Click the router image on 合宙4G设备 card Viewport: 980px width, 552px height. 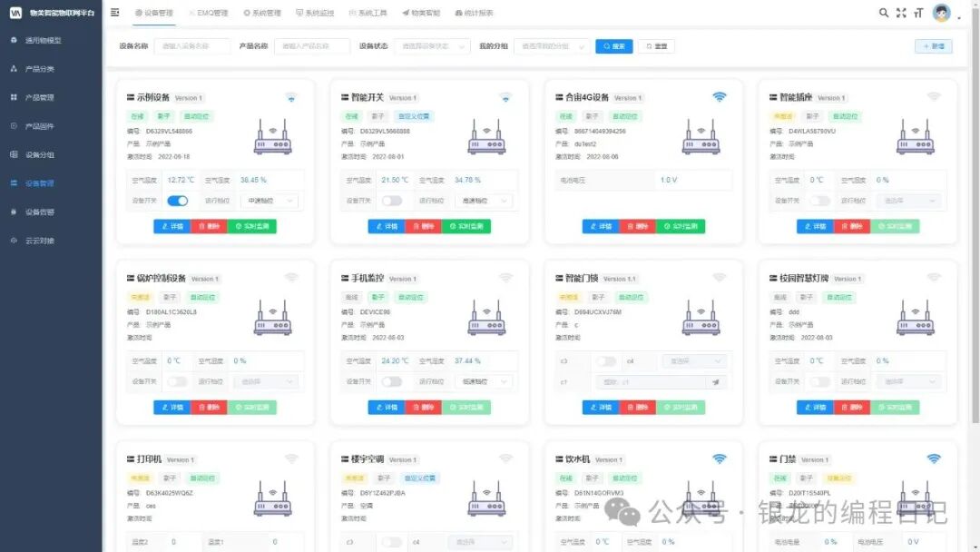(x=701, y=137)
